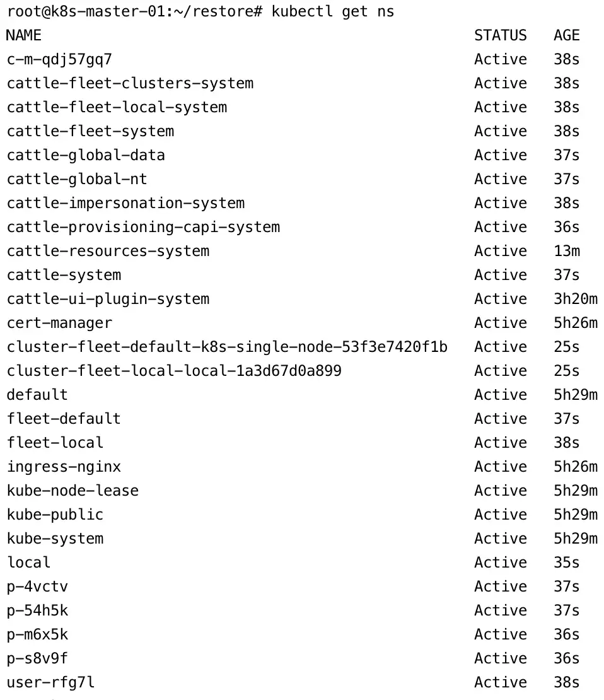Image resolution: width=604 pixels, height=700 pixels.
Task: Click the 13m age of cattle-resources-system
Action: click(x=566, y=251)
